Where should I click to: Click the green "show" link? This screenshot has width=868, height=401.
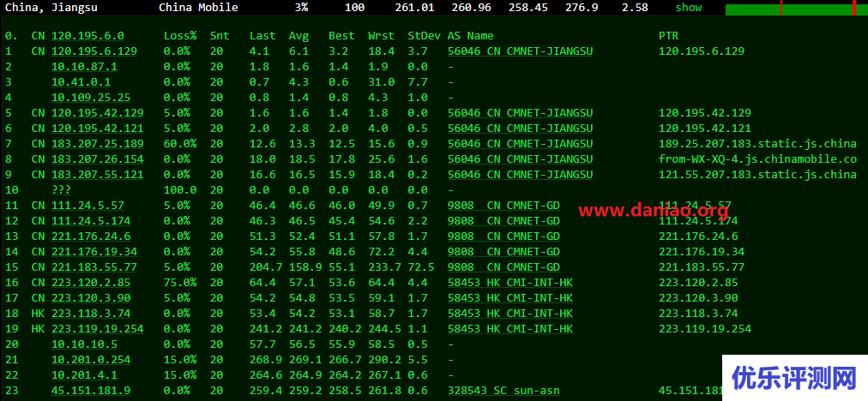tap(688, 8)
